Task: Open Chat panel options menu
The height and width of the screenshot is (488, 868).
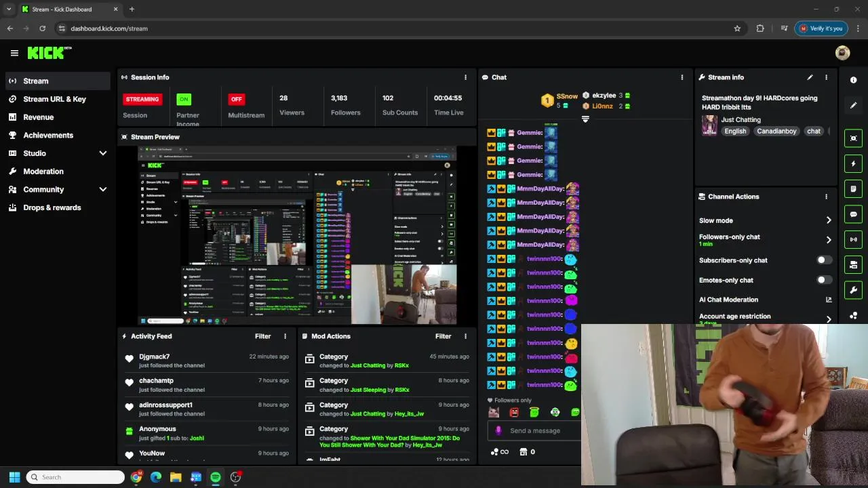Action: (682, 77)
